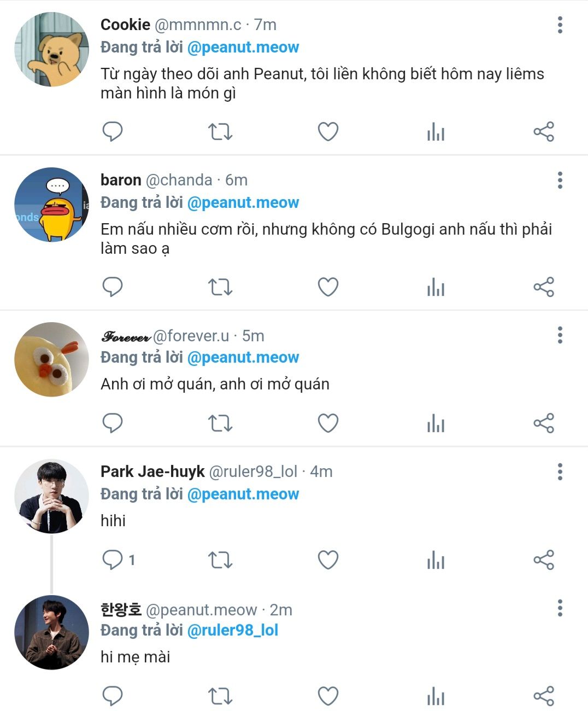Expand the menu on 한왕호's reply

click(560, 608)
